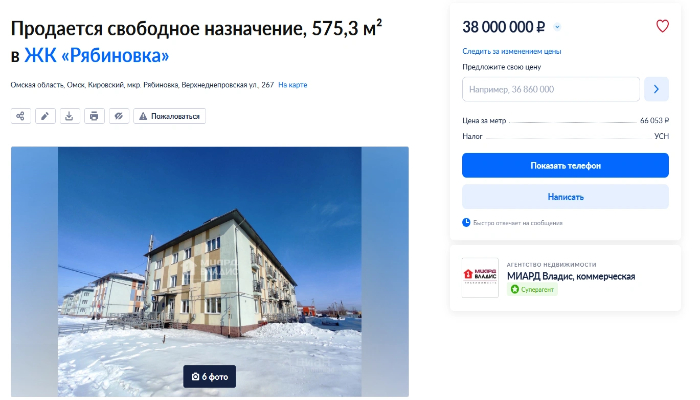Viewport: 700px width, 400px height.
Task: Open МИАРД Владис, коммерческая agency name
Action: [571, 277]
